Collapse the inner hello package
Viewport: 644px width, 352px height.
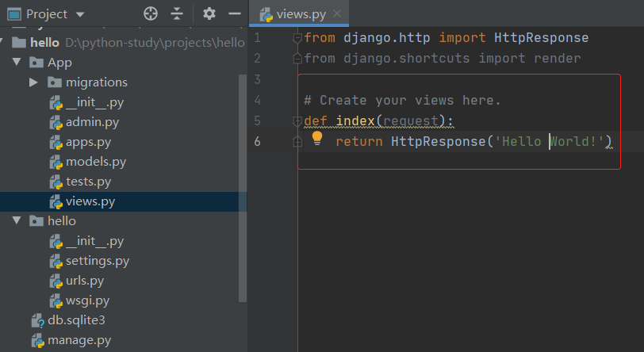[17, 221]
